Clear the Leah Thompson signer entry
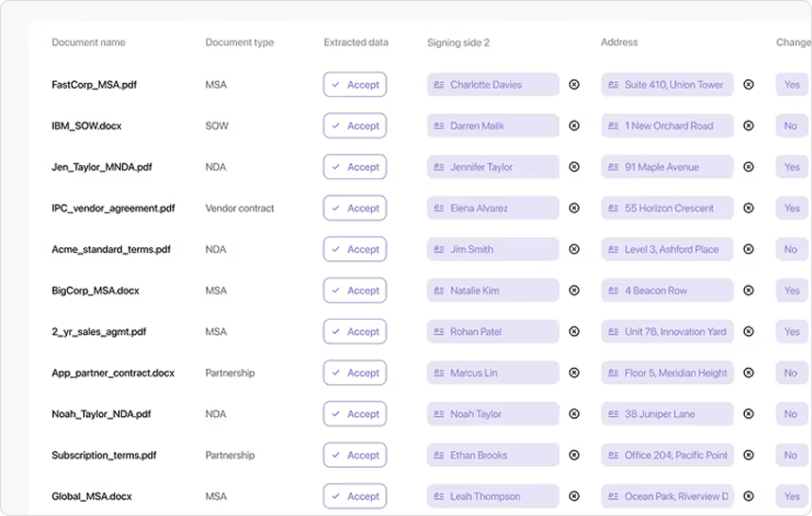 [x=574, y=496]
